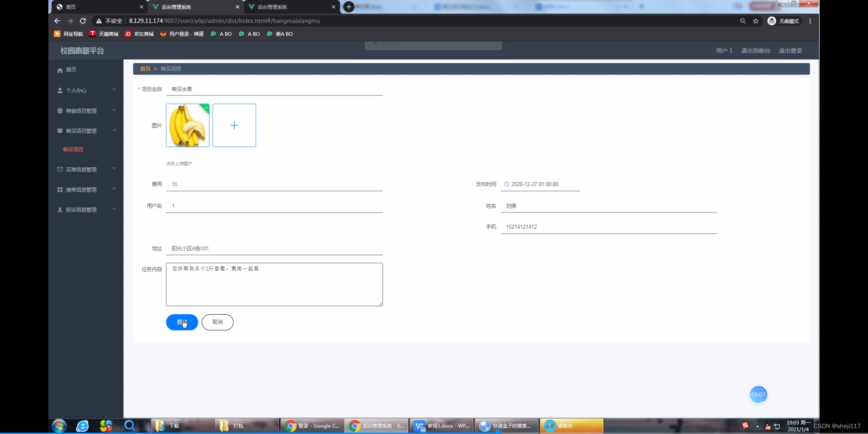Image resolution: width=868 pixels, height=434 pixels.
Task: Switch to the third browser tab 后台管理系统
Action: (292, 7)
